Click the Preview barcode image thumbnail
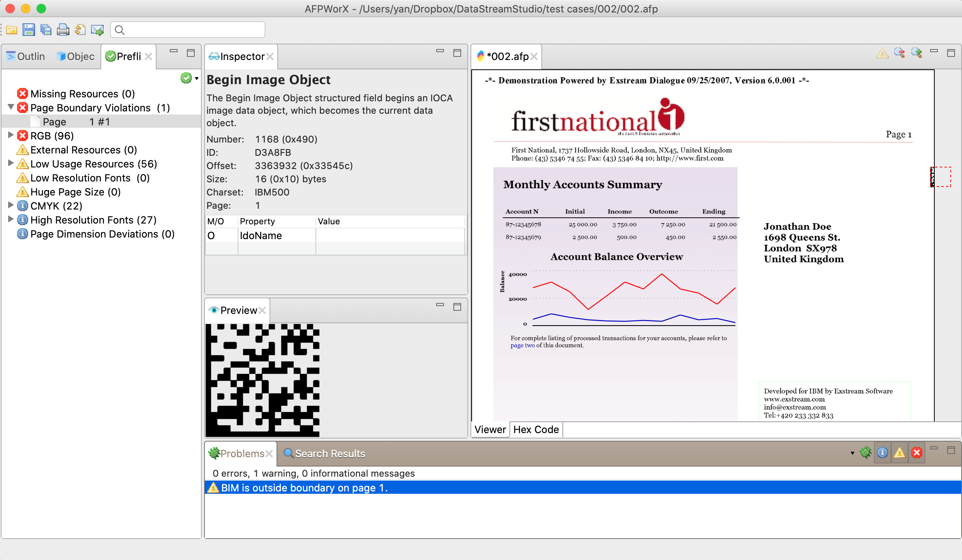Screen dimensions: 962x560 pyautogui.click(x=262, y=380)
